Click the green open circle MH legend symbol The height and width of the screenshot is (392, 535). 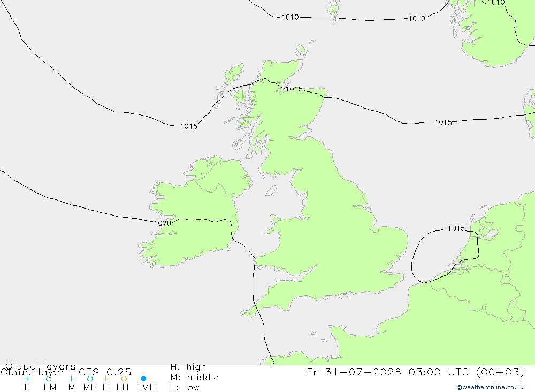[90, 379]
